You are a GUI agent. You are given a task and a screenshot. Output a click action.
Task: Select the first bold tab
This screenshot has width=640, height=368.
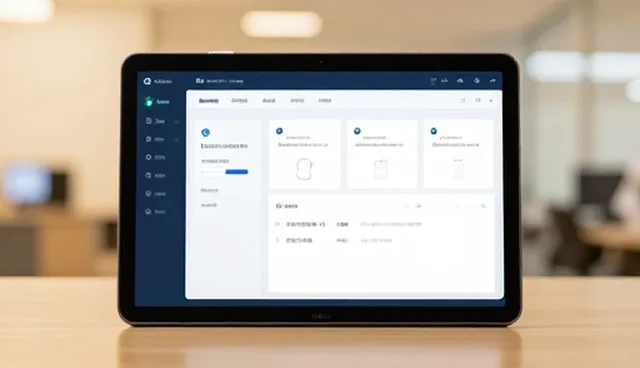(209, 101)
